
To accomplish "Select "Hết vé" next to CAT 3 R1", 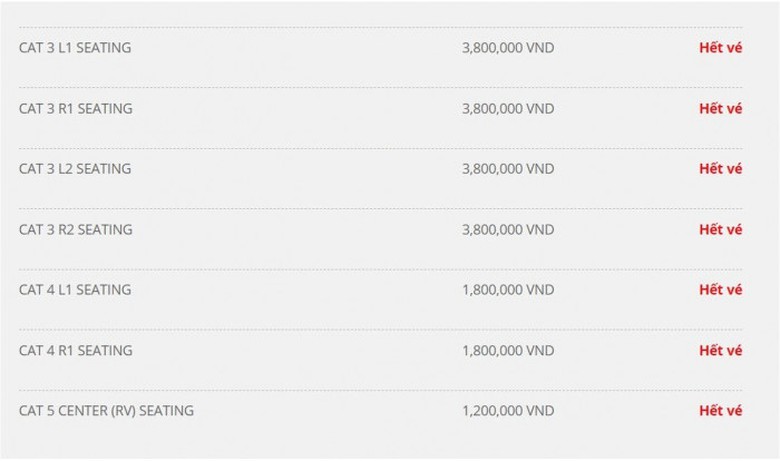I will point(720,108).
